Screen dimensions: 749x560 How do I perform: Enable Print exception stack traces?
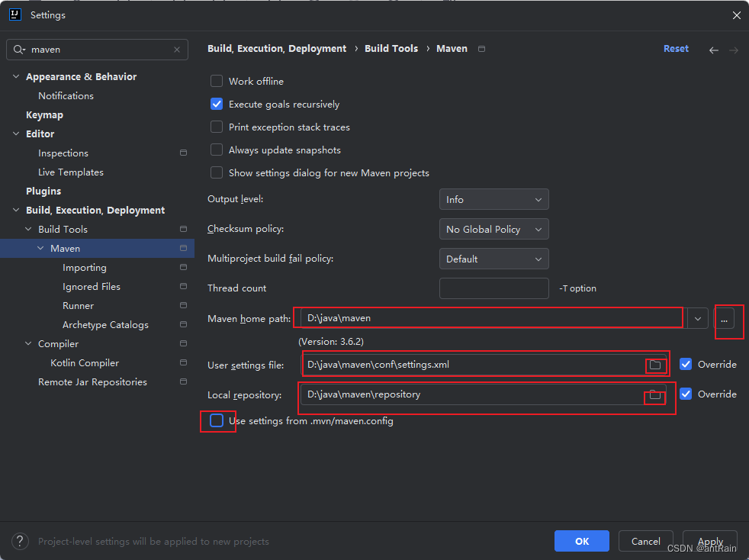[x=217, y=127]
